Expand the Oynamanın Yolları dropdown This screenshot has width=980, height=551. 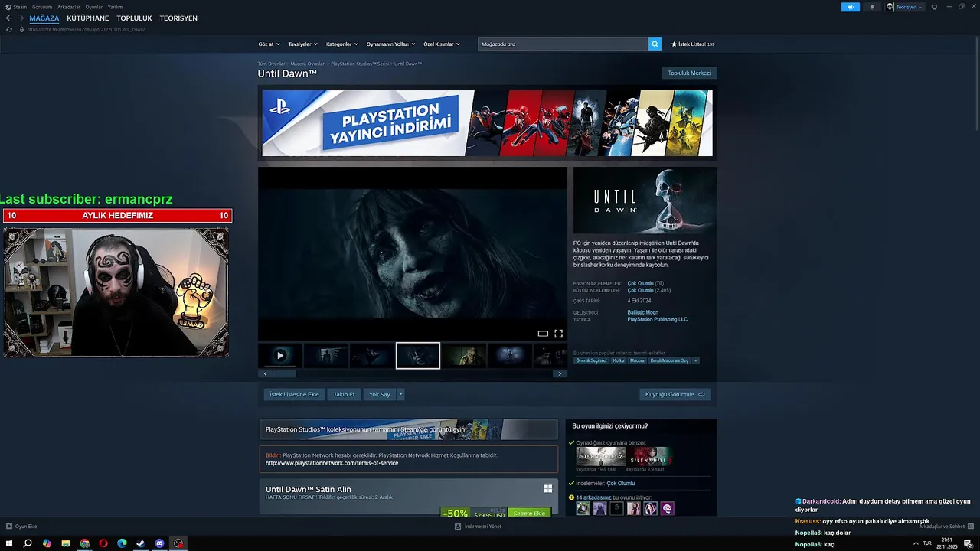[390, 44]
